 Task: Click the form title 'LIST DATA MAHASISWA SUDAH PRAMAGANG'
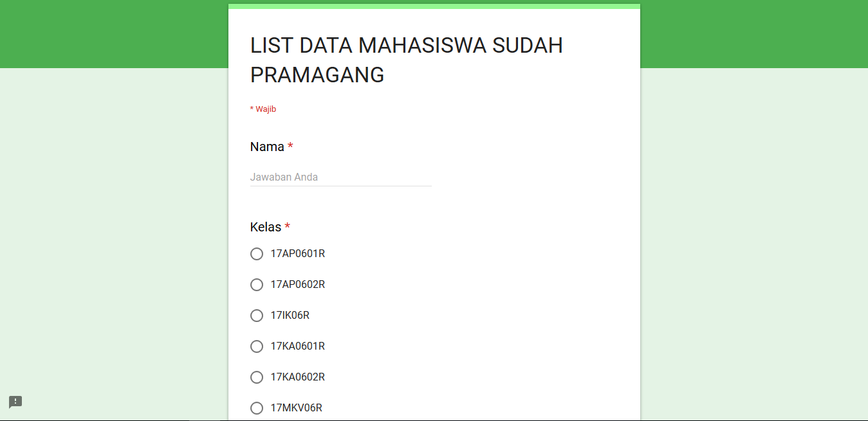[406, 60]
